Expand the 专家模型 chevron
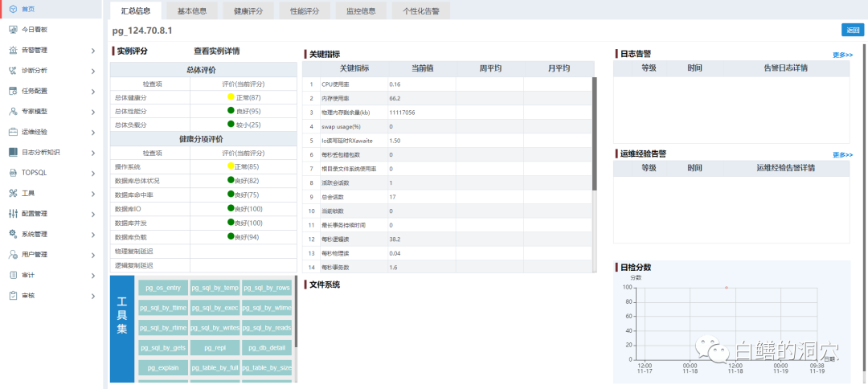 point(93,112)
